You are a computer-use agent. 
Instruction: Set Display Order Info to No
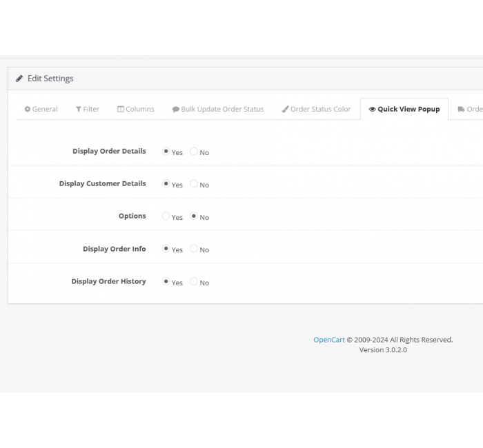[194, 249]
